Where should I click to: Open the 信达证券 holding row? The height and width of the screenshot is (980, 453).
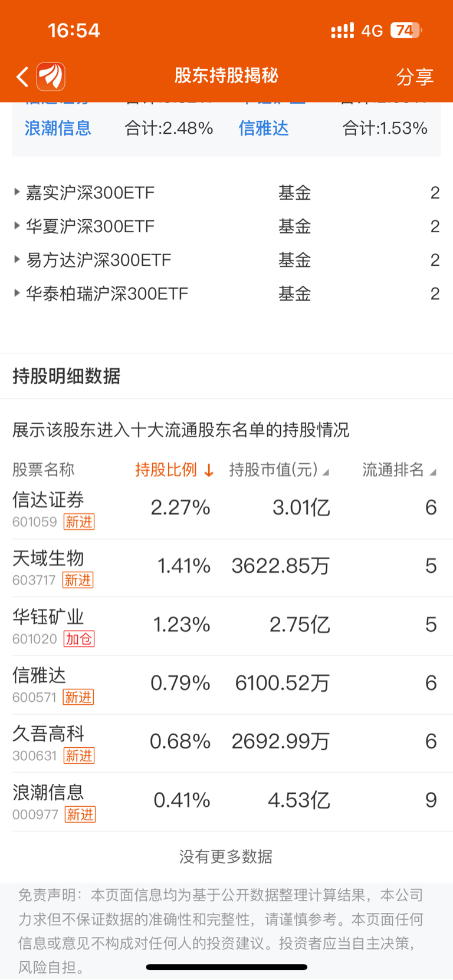point(226,510)
